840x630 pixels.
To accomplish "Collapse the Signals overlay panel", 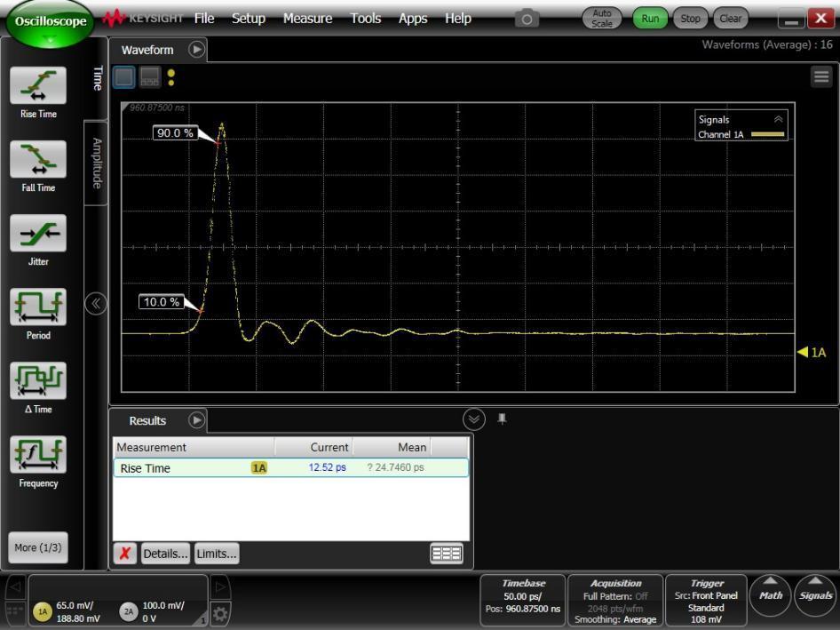I will (x=779, y=119).
